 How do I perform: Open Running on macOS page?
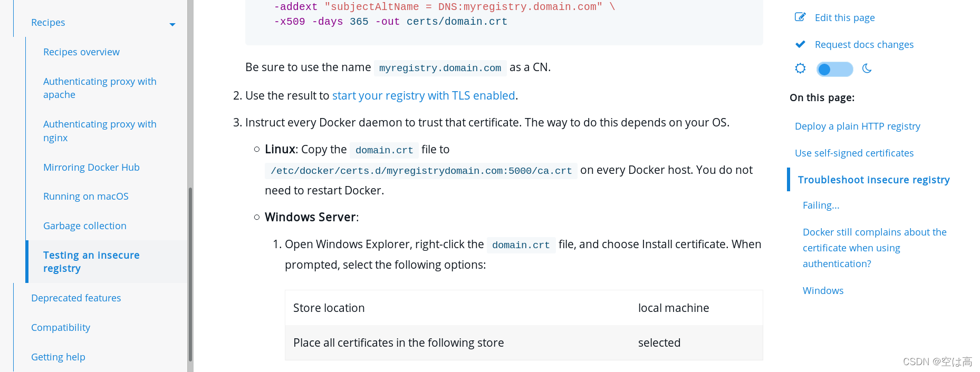pyautogui.click(x=86, y=197)
